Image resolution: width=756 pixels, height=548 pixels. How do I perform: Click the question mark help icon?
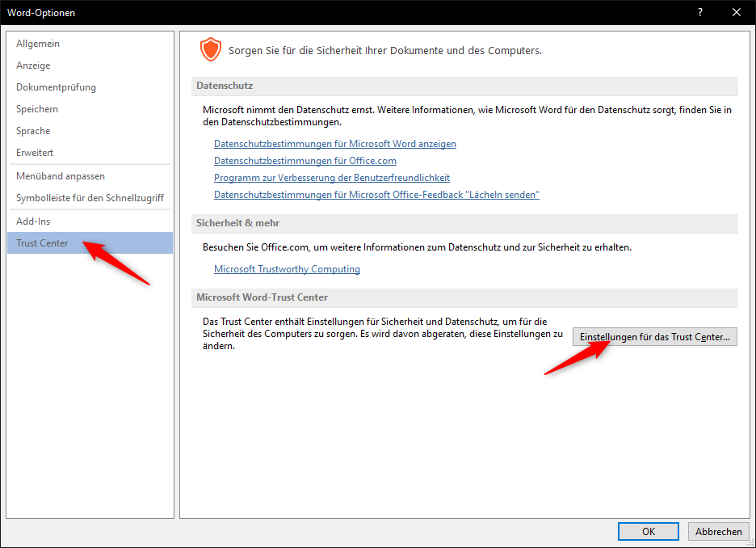(699, 12)
